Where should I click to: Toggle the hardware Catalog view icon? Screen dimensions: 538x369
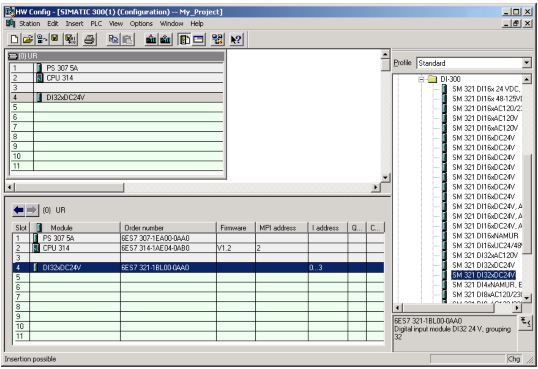pyautogui.click(x=185, y=39)
